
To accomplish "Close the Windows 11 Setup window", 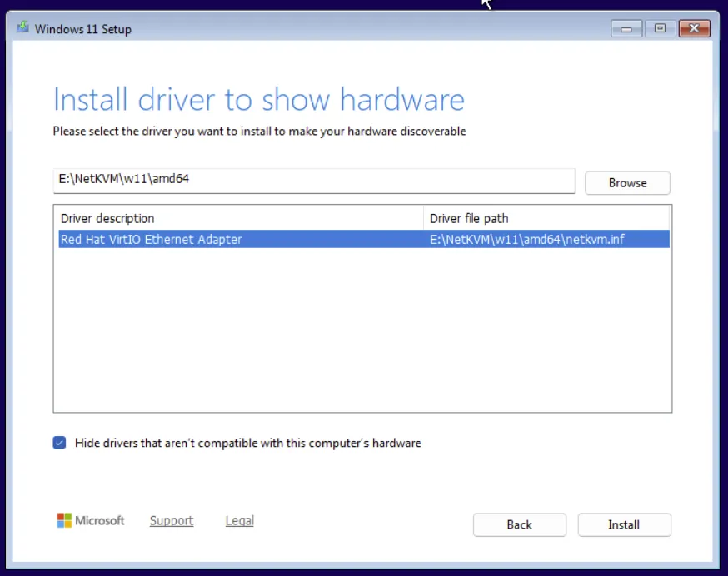I will [x=694, y=29].
